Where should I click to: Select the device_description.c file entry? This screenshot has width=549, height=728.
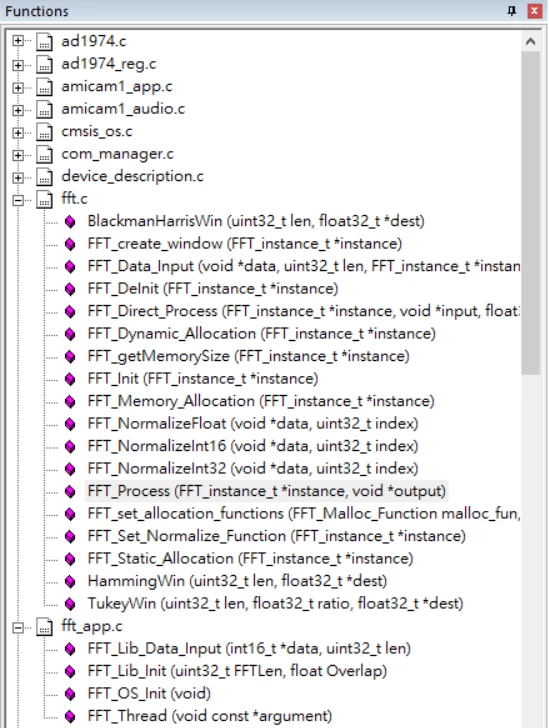132,176
